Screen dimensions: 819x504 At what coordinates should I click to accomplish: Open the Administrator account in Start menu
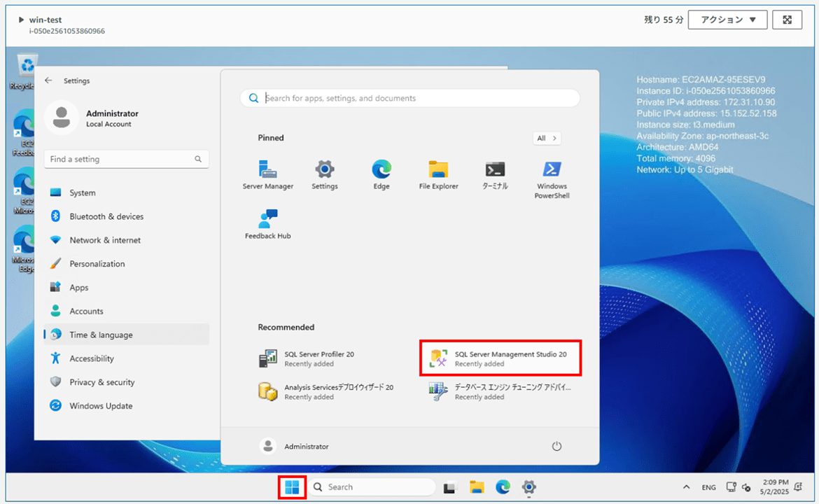point(294,446)
